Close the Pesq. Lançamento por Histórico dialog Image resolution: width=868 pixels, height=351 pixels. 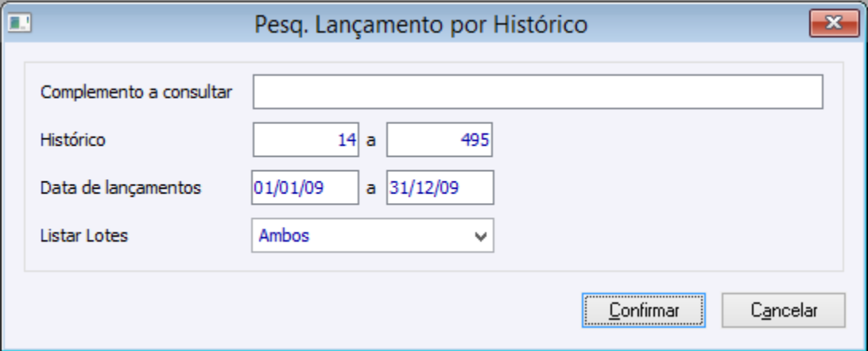[832, 24]
